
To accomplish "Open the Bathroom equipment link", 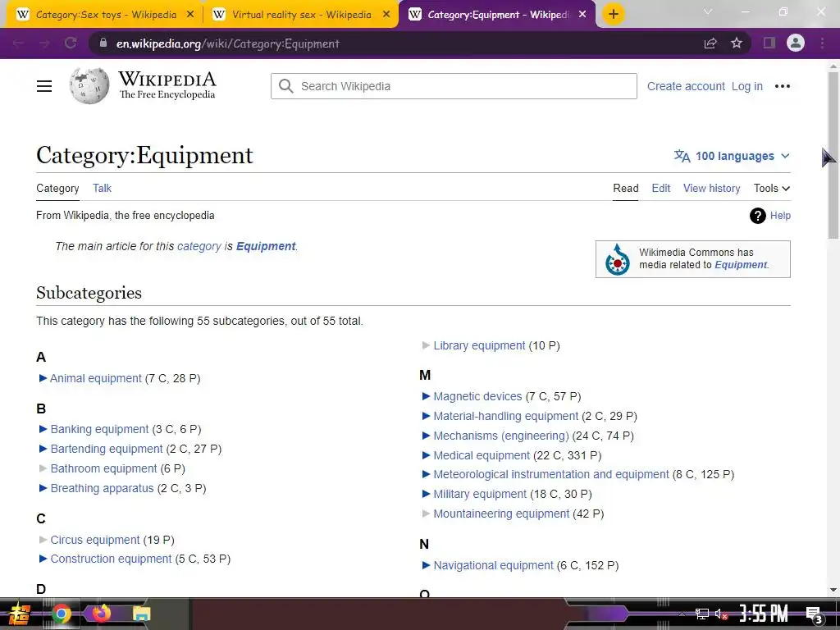I will (103, 468).
